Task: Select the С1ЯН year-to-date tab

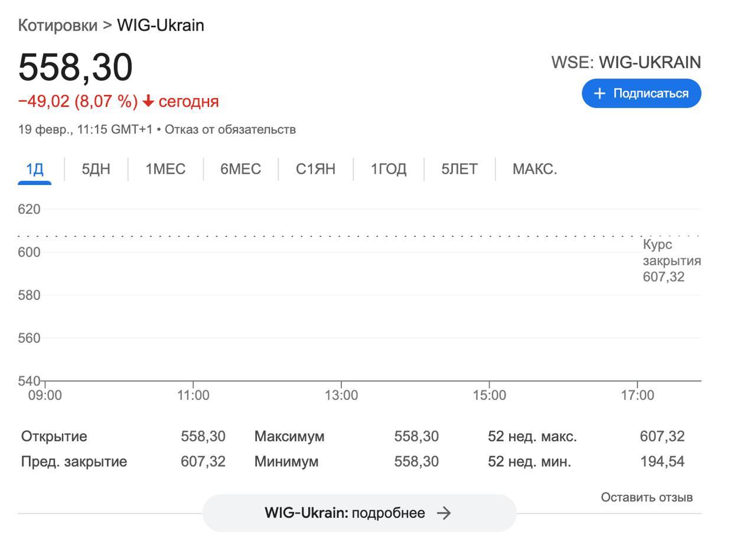Action: pyautogui.click(x=315, y=169)
